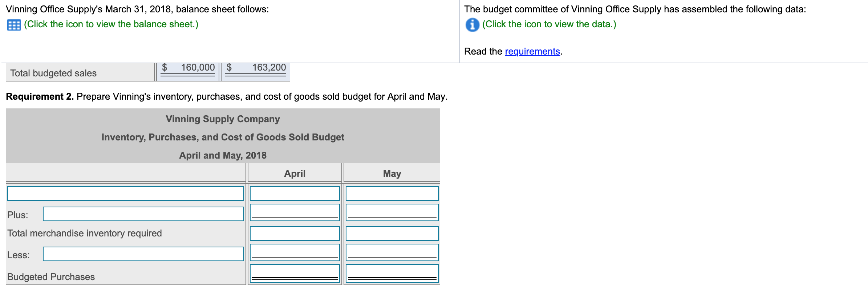Click the April column header
Viewport: 868px width, 291px height.
(295, 174)
